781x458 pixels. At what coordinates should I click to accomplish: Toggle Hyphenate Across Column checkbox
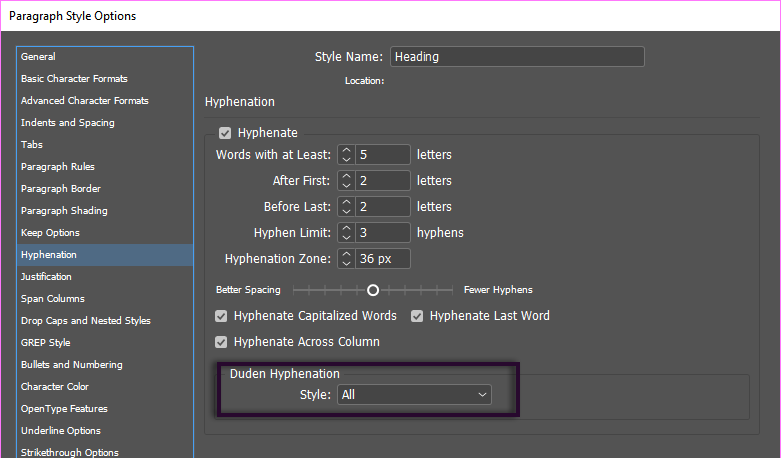tap(222, 342)
